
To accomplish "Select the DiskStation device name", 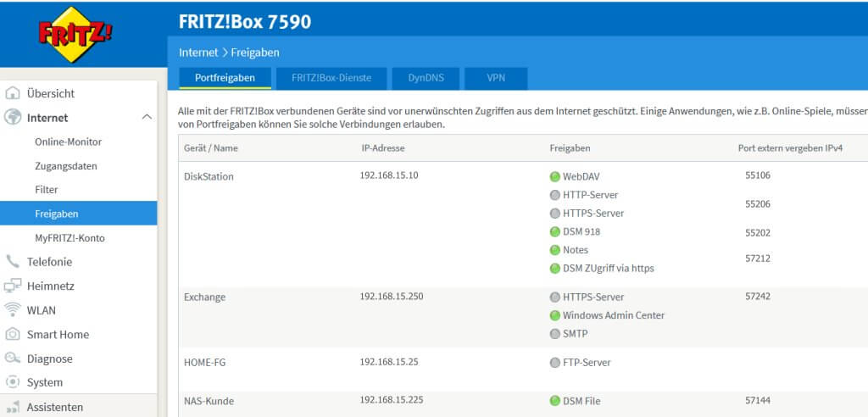I will (209, 176).
